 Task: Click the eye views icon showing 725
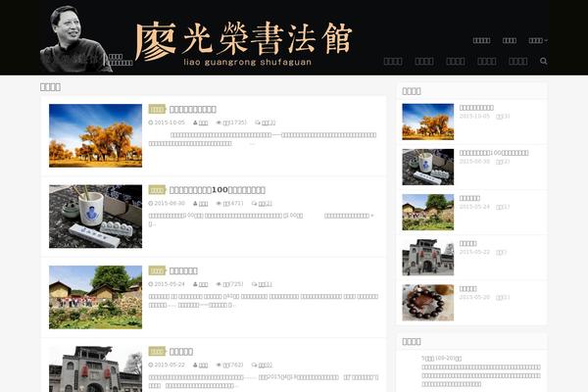pos(219,284)
